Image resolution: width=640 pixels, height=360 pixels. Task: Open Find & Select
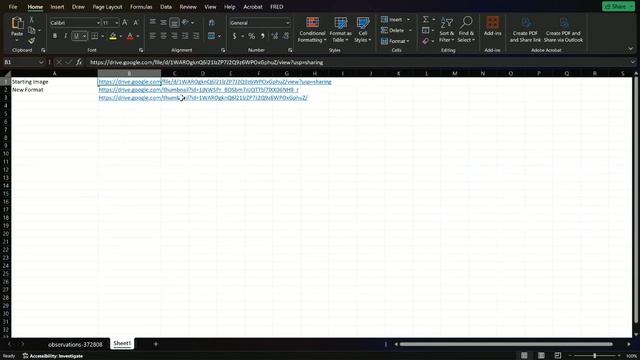click(466, 30)
